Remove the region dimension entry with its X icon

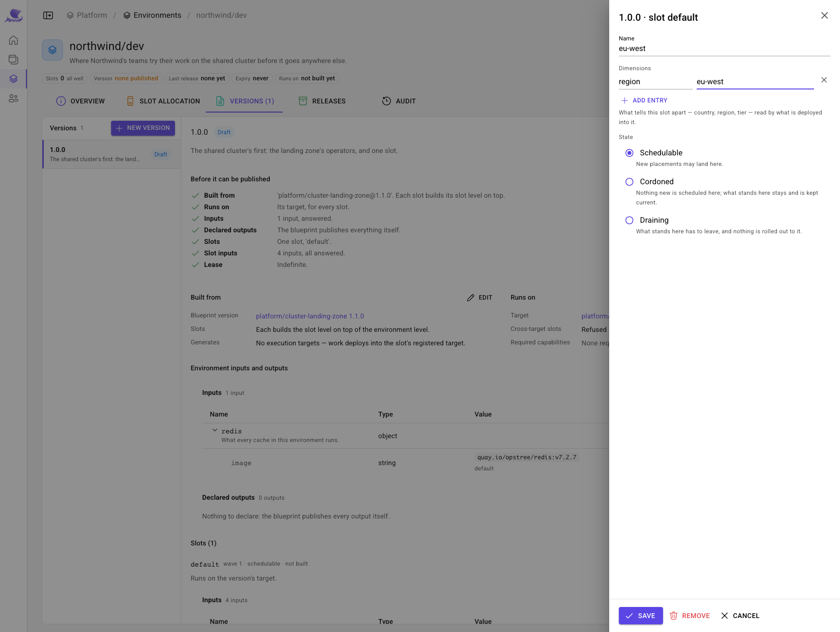click(x=824, y=80)
